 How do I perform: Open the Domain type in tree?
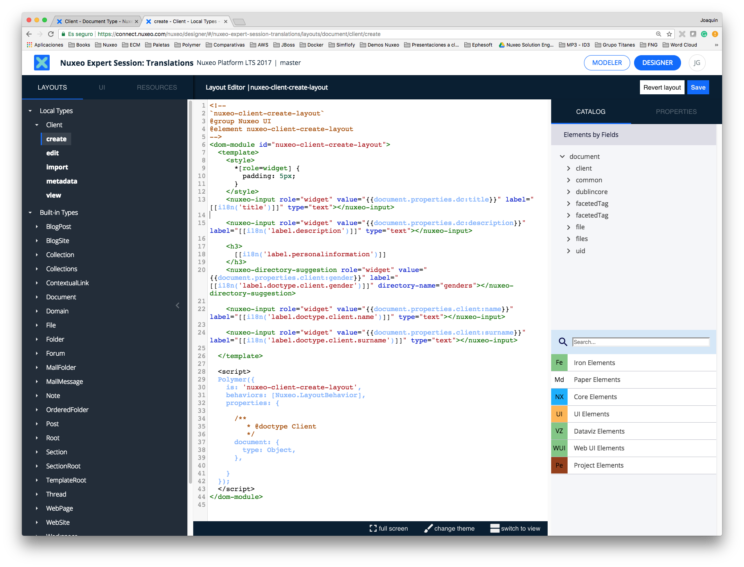pyautogui.click(x=57, y=311)
